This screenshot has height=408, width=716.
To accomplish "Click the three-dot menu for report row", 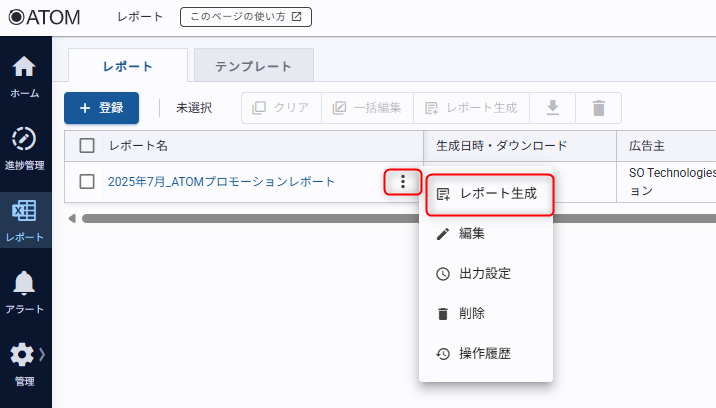I will click(402, 181).
